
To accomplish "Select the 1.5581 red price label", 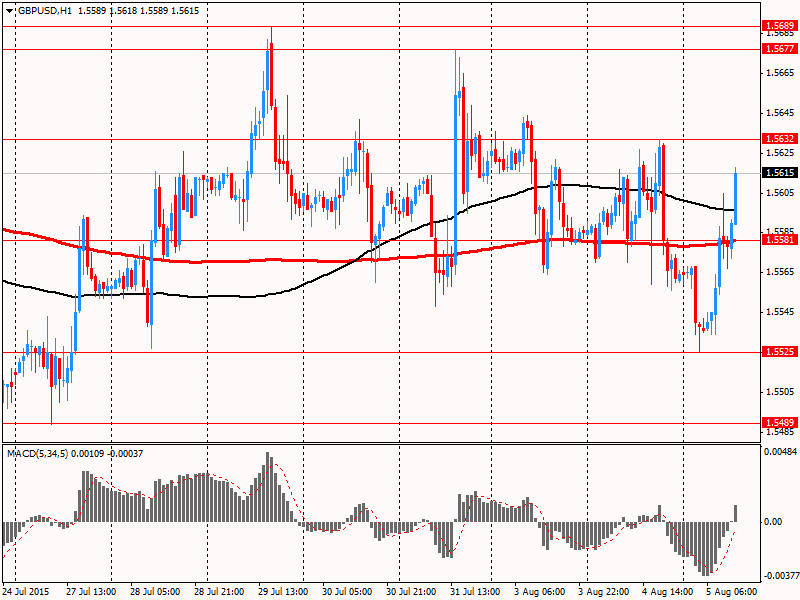I will [778, 240].
